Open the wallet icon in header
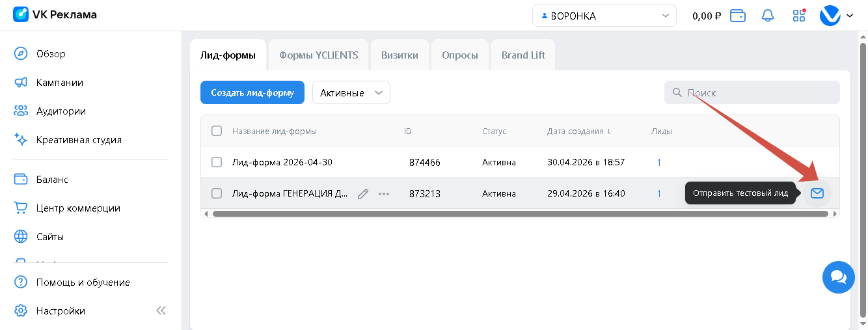This screenshot has height=330, width=868. 738,16
